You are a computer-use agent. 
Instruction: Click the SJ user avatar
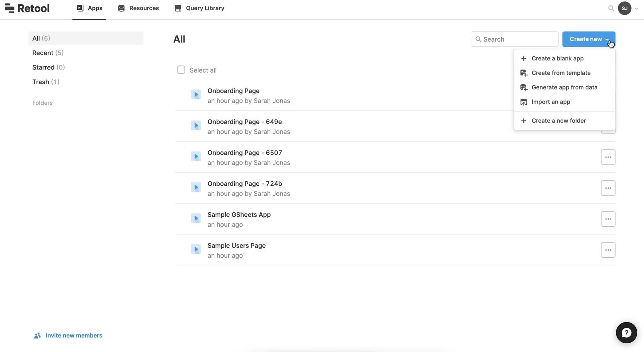(624, 8)
